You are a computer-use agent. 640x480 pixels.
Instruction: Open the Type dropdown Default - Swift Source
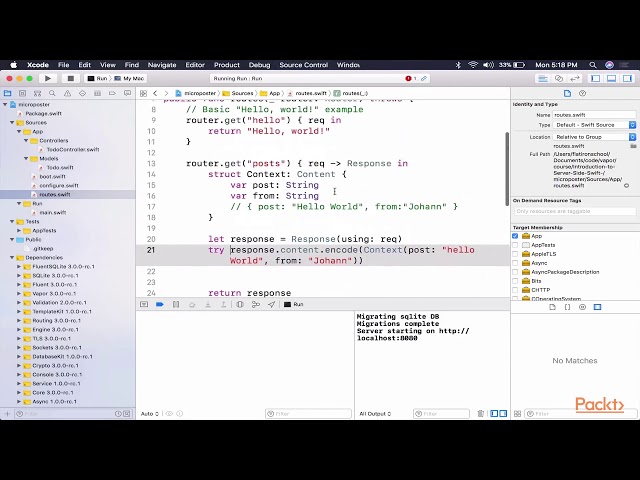pos(594,125)
